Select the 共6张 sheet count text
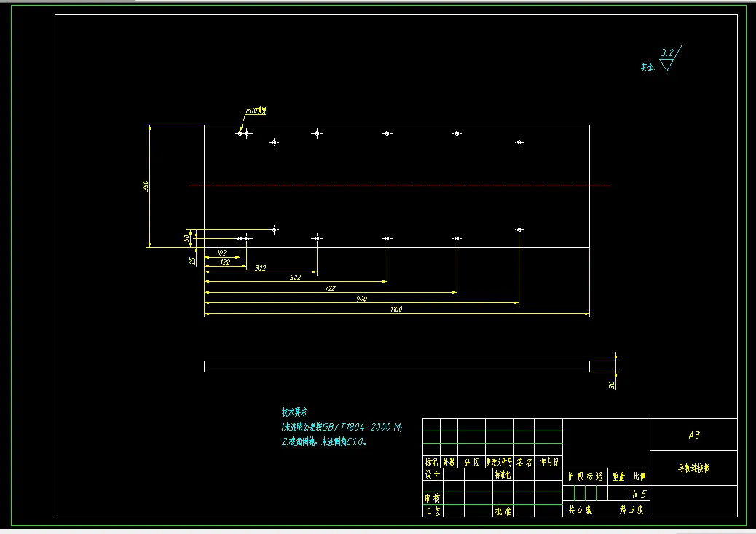 point(580,509)
